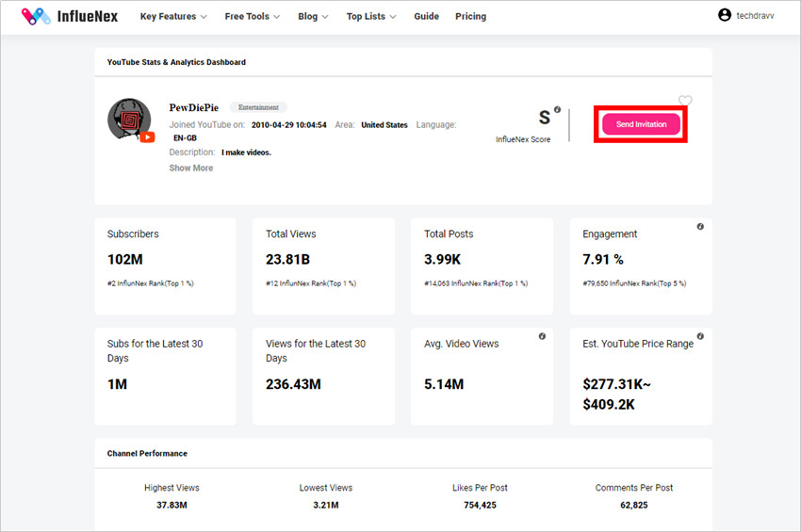
Task: Click the United States area value
Action: point(384,125)
